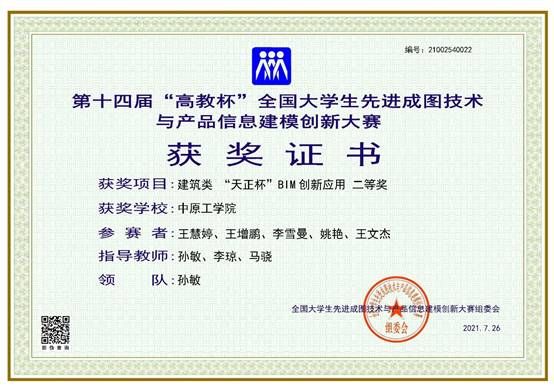The width and height of the screenshot is (554, 391).
Task: Click the QR code at bottom left
Action: coord(55,330)
